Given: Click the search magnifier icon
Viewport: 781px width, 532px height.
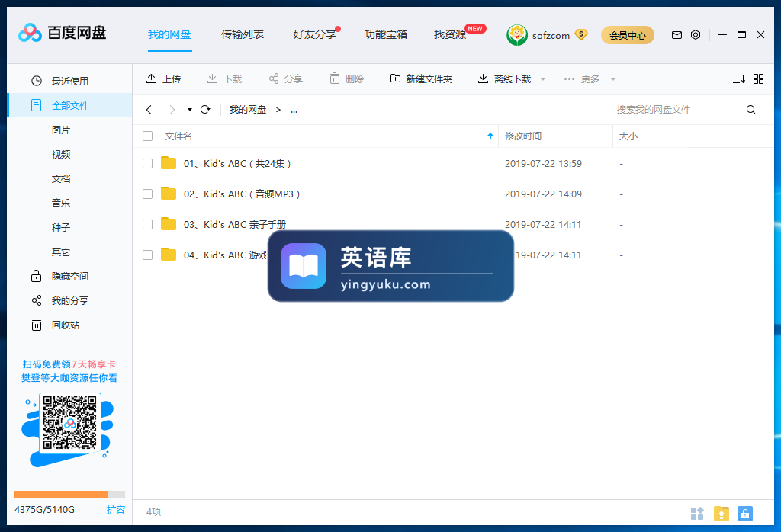Looking at the screenshot, I should click(751, 110).
